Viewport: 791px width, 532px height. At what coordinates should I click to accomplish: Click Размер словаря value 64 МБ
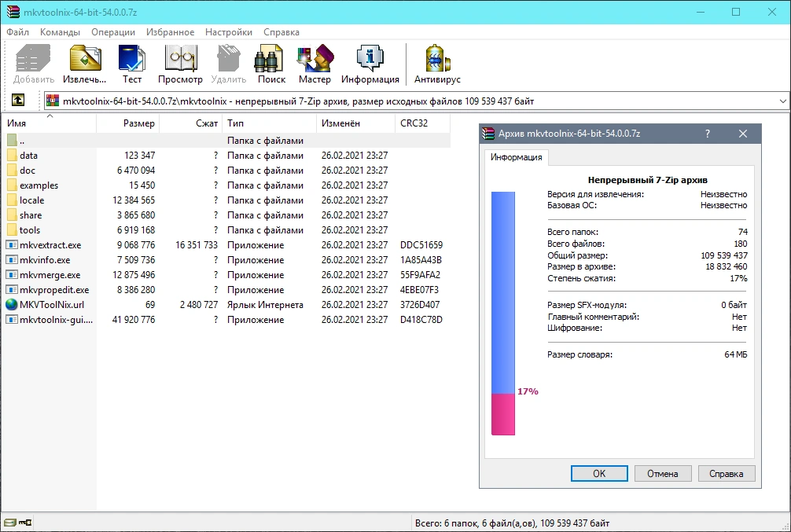coord(735,354)
